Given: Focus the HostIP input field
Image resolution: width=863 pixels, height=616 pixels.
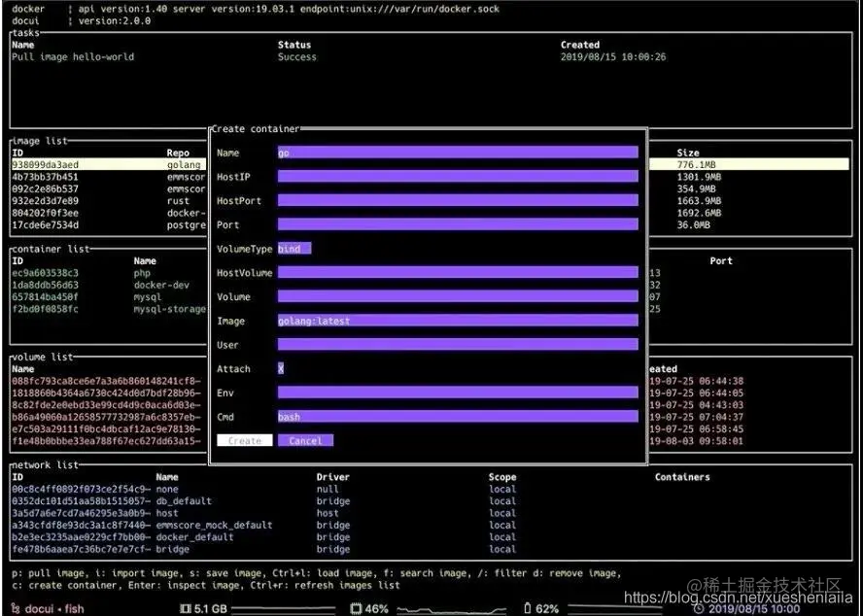Looking at the screenshot, I should click(x=458, y=177).
